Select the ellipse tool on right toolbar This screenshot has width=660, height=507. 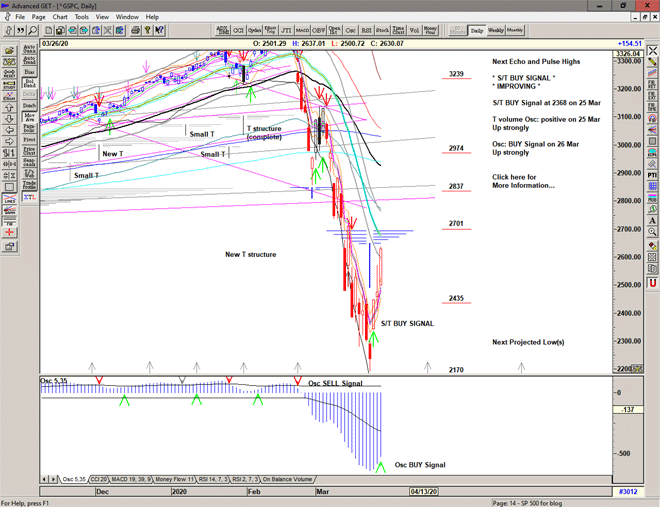[652, 152]
